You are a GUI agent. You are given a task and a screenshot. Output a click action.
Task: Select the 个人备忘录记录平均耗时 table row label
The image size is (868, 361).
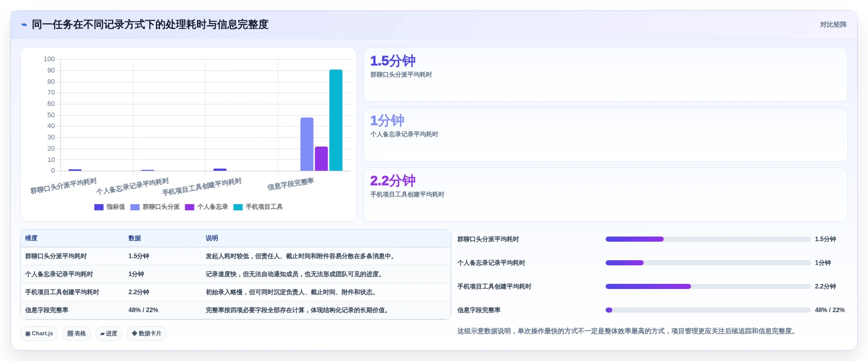(x=59, y=274)
